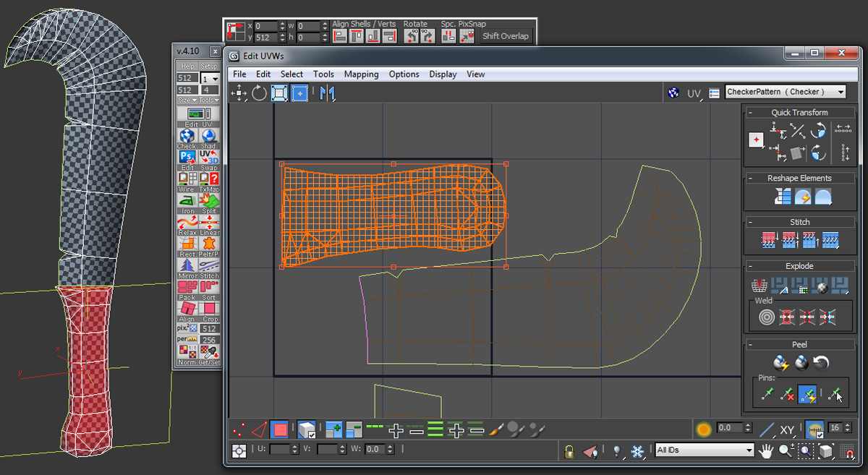
Task: Click the Mirror Horizontal tool icon
Action: tap(328, 93)
